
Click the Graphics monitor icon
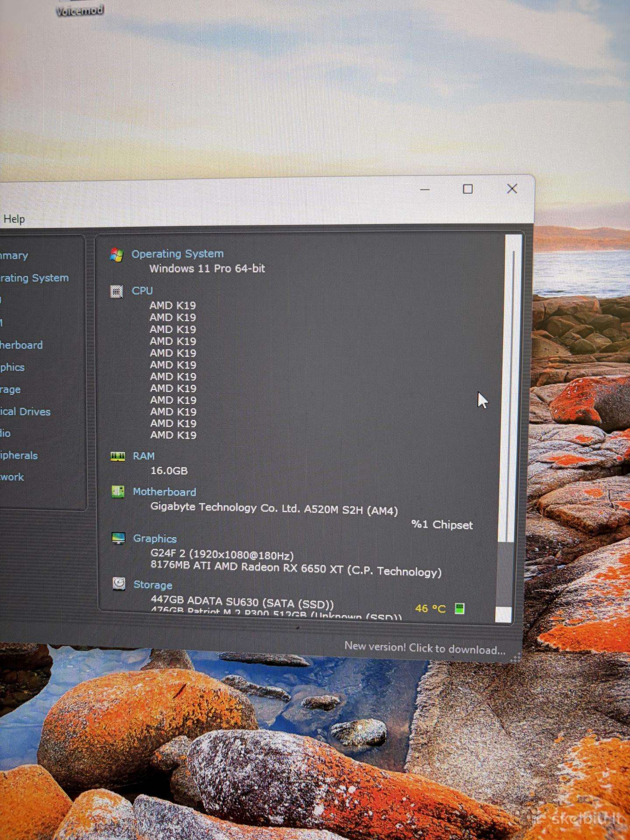point(119,538)
